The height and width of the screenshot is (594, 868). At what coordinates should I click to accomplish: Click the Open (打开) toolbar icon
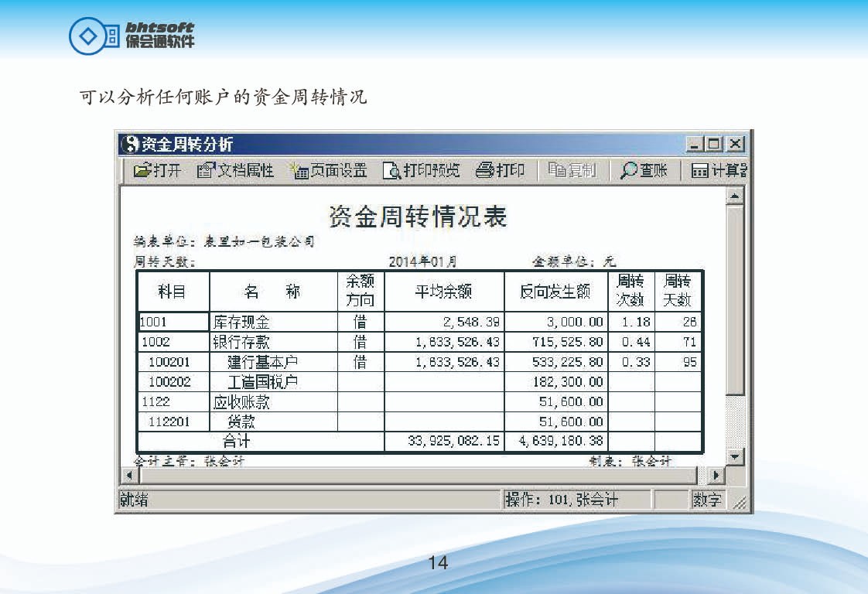(x=142, y=171)
